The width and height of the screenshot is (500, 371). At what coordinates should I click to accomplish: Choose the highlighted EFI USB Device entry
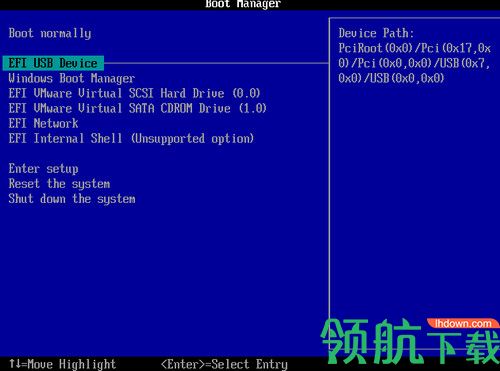pos(53,63)
